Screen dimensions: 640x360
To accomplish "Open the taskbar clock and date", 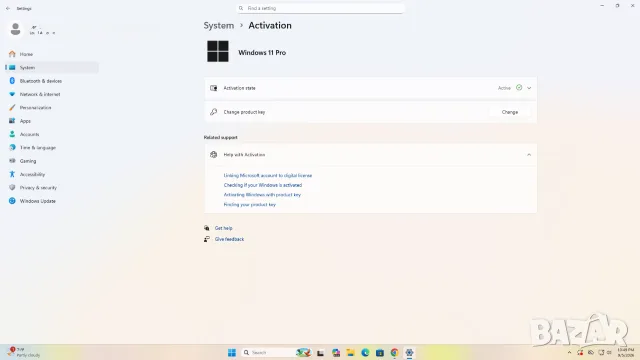I will (625, 353).
